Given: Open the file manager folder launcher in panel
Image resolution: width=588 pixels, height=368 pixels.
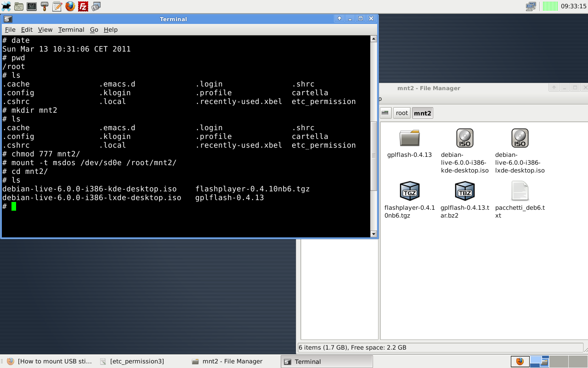Looking at the screenshot, I should [19, 6].
